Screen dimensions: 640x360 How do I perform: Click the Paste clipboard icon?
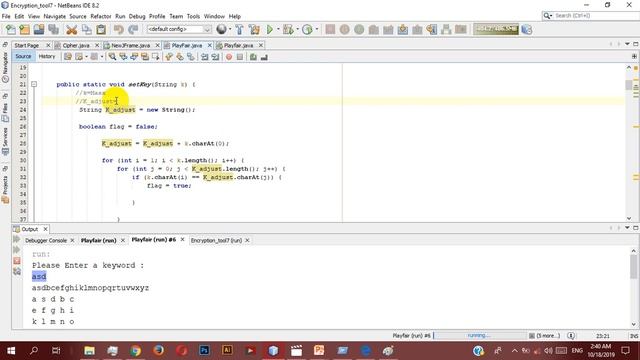[x=101, y=29]
